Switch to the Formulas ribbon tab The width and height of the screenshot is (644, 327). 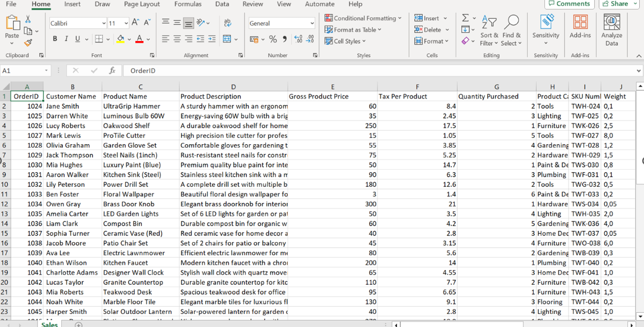pos(188,4)
